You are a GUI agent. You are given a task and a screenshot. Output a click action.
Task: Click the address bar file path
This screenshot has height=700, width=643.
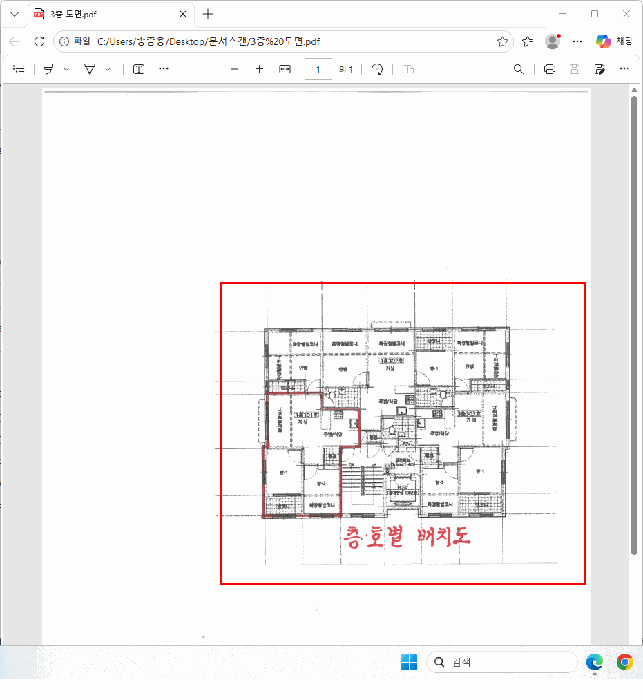tap(209, 42)
